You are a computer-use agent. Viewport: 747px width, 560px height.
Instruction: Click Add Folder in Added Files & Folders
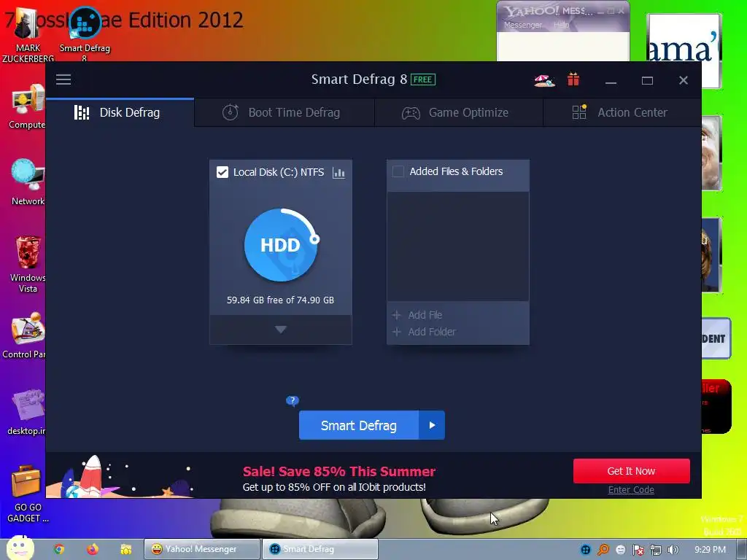pos(424,332)
